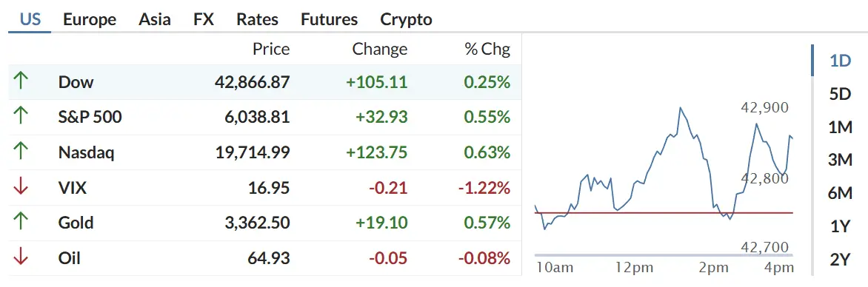
Task: Open the Futures tab
Action: [x=330, y=19]
